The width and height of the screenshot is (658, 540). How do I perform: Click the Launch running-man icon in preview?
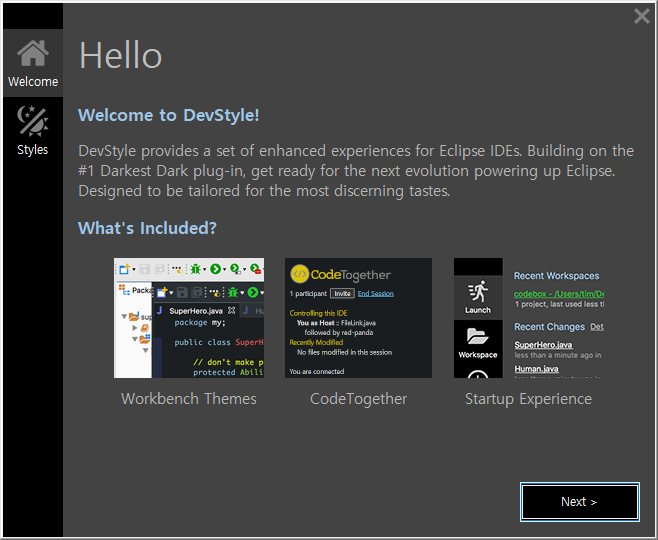click(478, 292)
